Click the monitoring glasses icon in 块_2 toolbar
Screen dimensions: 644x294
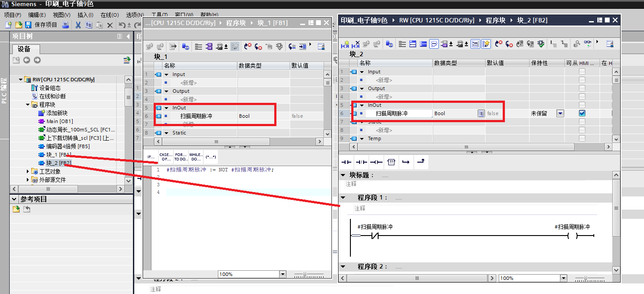tap(587, 44)
